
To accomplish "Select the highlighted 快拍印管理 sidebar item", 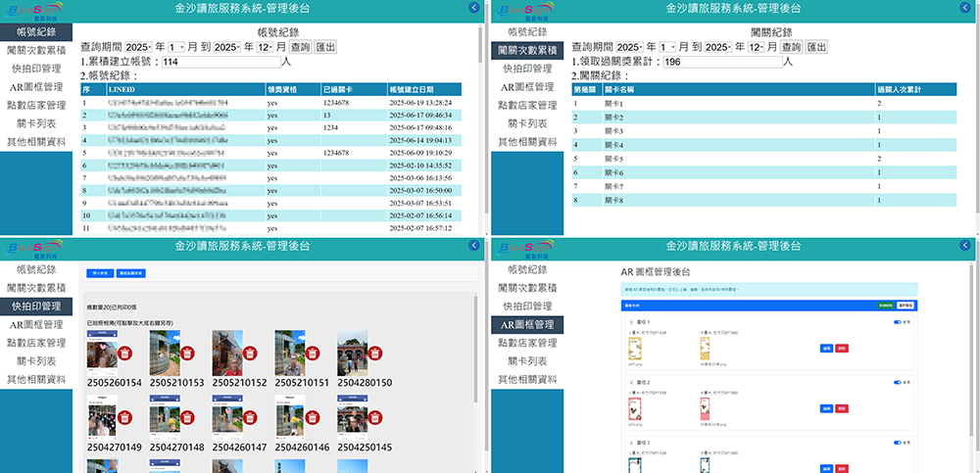I will point(35,306).
